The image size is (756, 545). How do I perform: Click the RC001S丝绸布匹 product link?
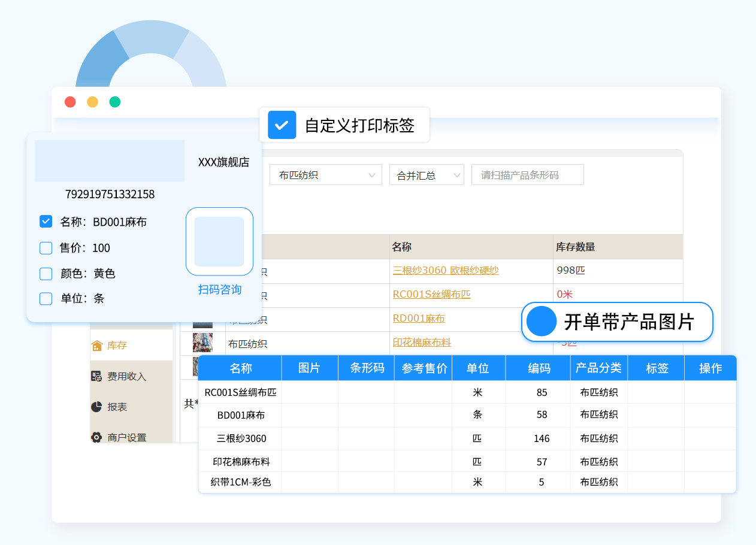(x=431, y=294)
